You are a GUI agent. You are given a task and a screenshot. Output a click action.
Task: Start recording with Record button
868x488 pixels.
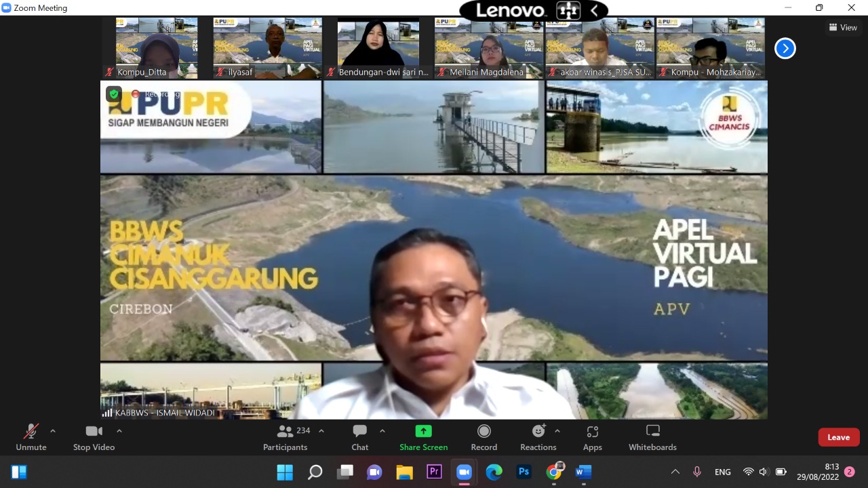484,437
